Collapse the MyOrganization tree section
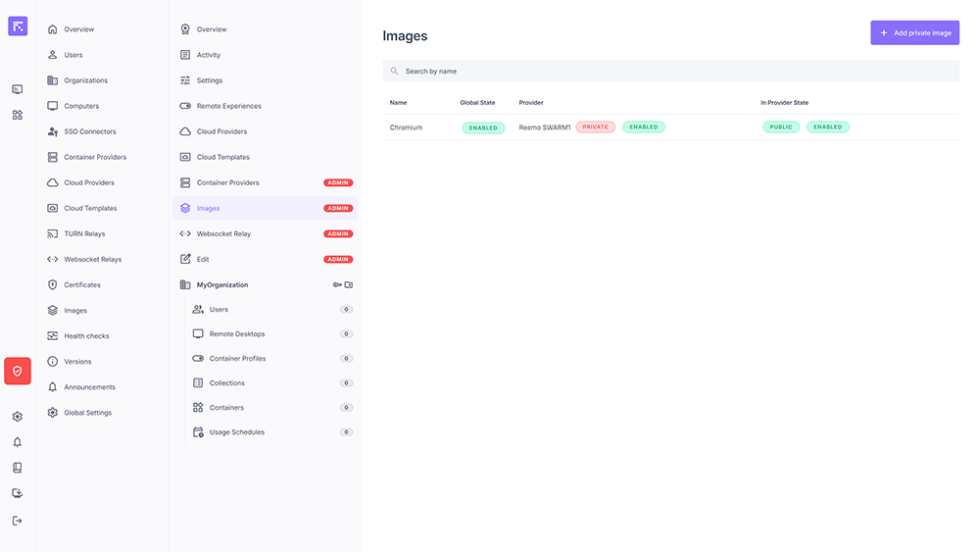Screen dimensions: 980x552 222,285
